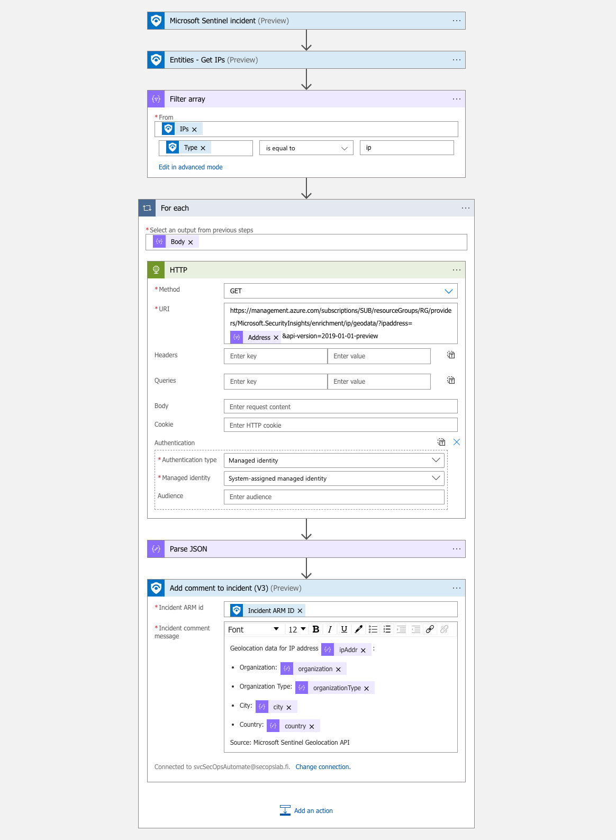Remove the Address token from the URI
The width and height of the screenshot is (616, 840).
tap(276, 338)
